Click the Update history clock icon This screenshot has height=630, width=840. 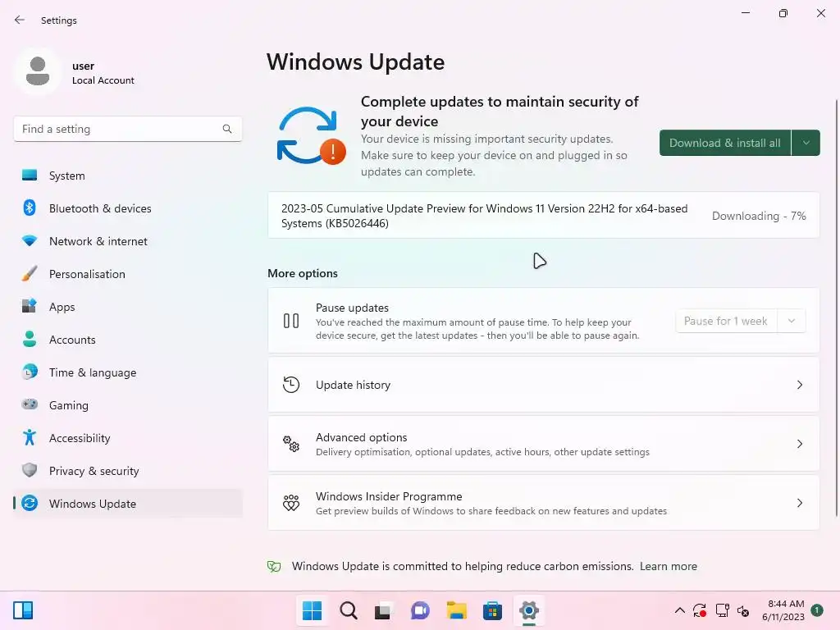pyautogui.click(x=291, y=385)
